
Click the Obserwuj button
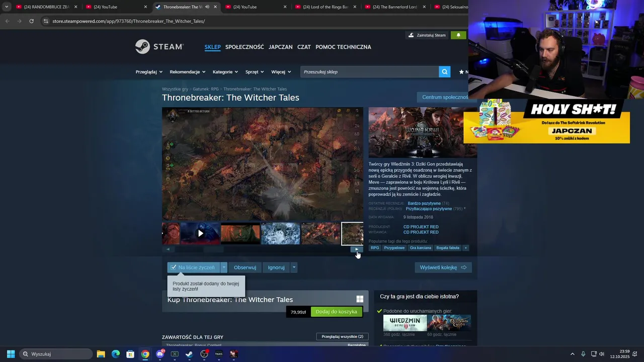[245, 267]
